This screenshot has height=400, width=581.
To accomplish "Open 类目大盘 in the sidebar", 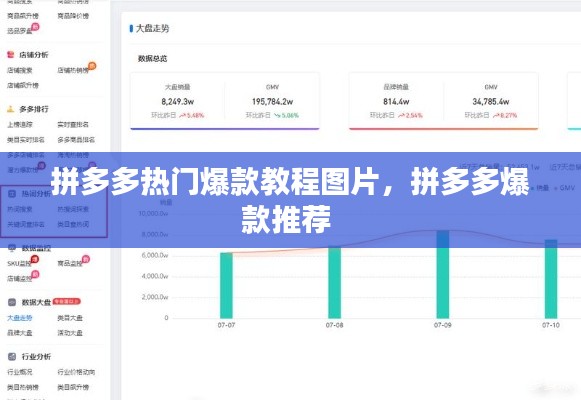I will [70, 318].
